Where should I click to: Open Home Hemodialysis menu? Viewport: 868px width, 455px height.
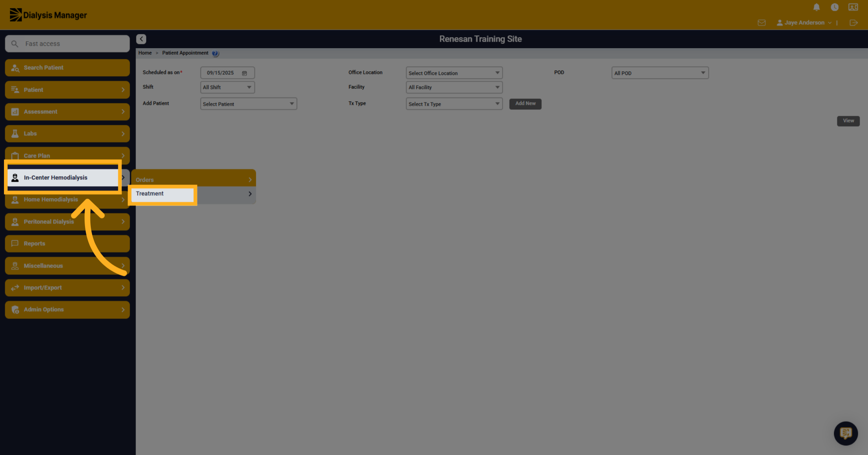[67, 200]
